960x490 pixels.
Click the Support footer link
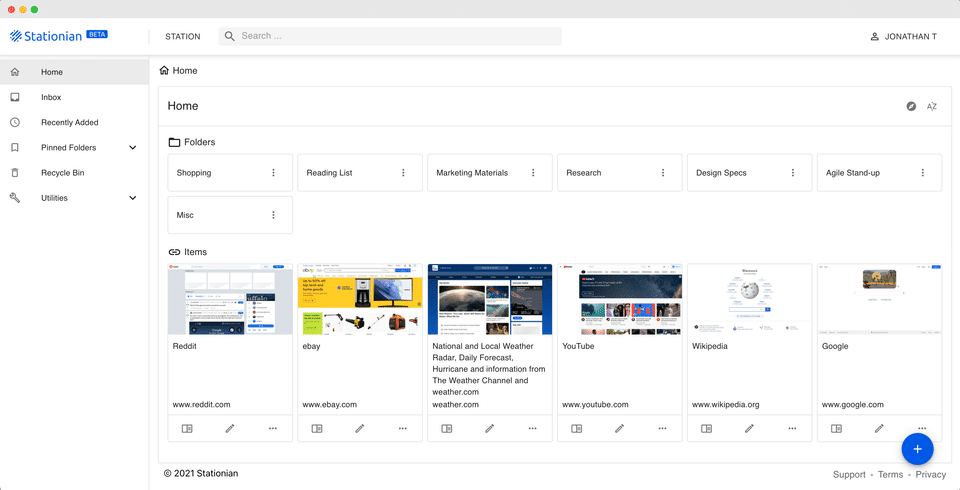pyautogui.click(x=849, y=474)
